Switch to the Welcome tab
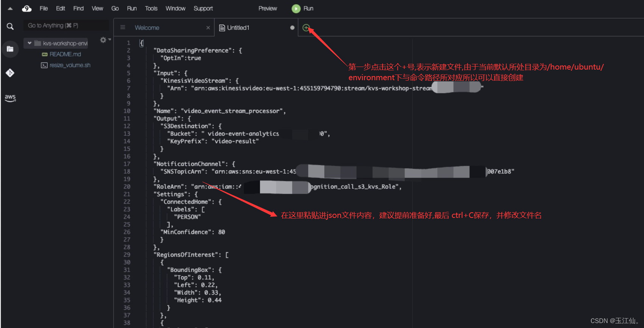This screenshot has height=328, width=644. (x=147, y=28)
